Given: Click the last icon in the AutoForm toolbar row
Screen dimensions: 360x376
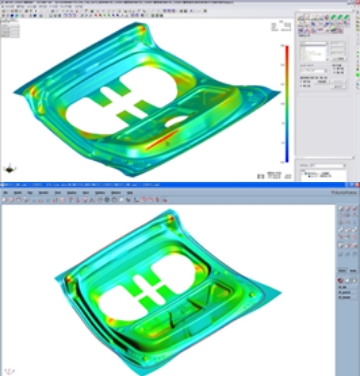Looking at the screenshot, I should point(164,200).
